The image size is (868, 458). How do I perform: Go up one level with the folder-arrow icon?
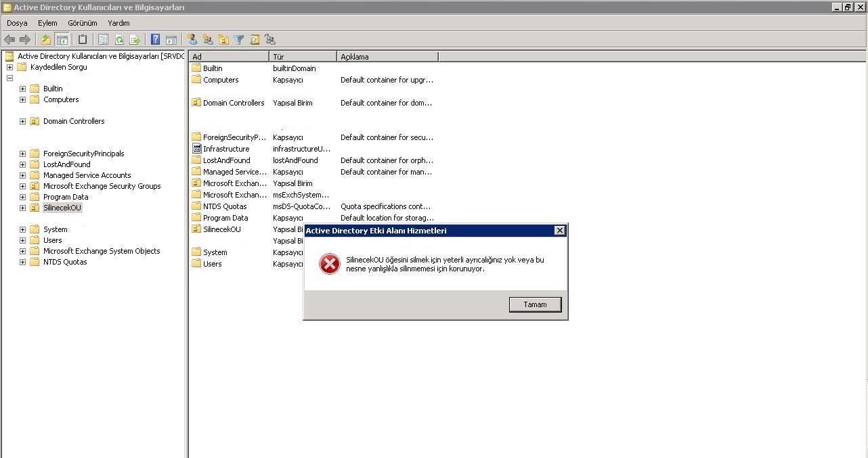[x=46, y=40]
